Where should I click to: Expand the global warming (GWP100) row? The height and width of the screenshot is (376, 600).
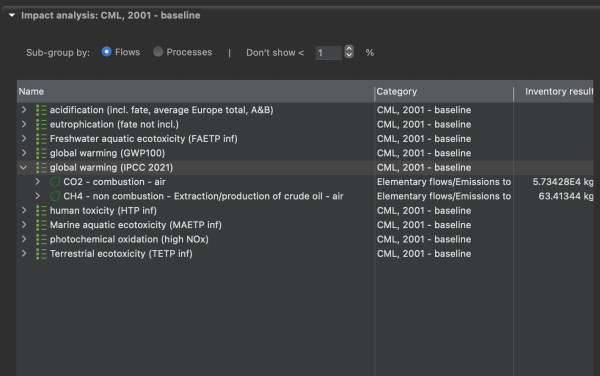point(24,153)
